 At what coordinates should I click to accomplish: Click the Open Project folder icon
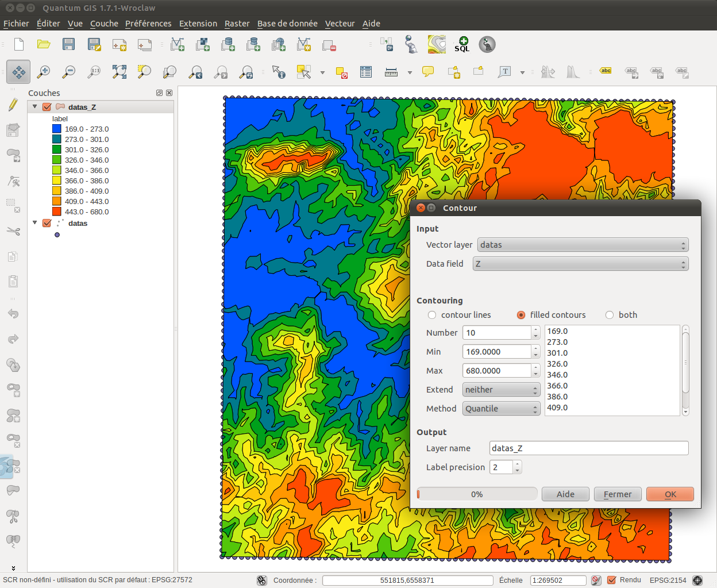[44, 45]
